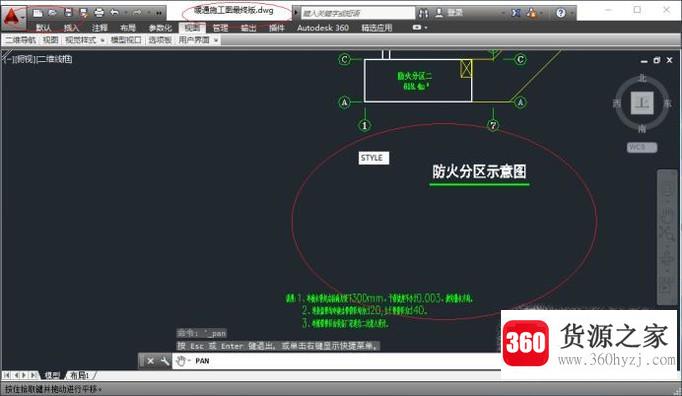Image resolution: width=682 pixels, height=396 pixels.
Task: Click the orange triangle Autodesk 360 connect icon
Action: (x=532, y=13)
